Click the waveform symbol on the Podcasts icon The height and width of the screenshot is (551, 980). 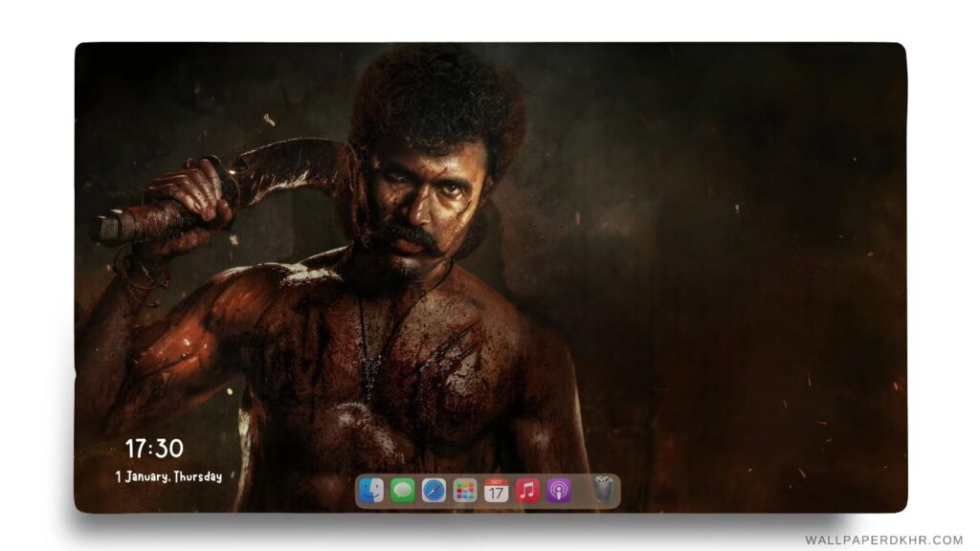click(558, 490)
